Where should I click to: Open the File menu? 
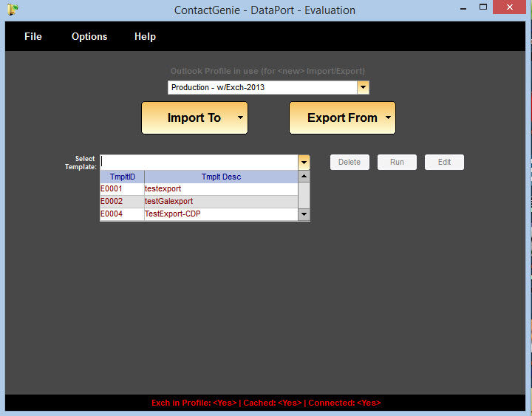point(33,36)
